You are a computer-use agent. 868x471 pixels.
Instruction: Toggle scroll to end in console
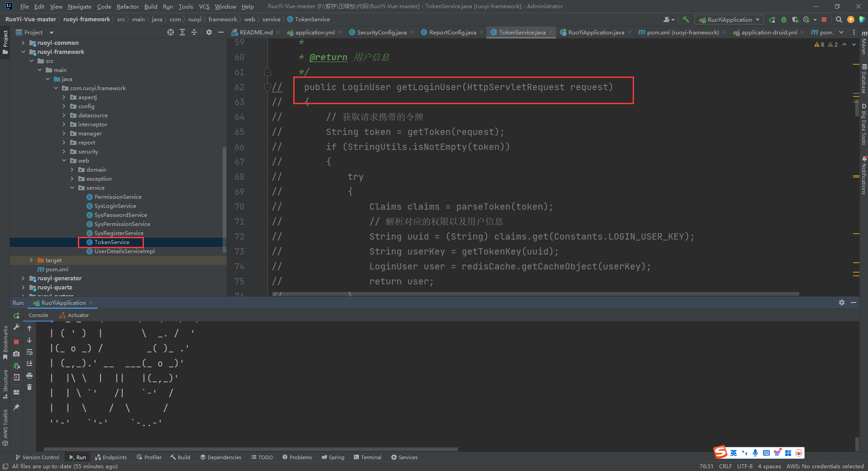(29, 364)
